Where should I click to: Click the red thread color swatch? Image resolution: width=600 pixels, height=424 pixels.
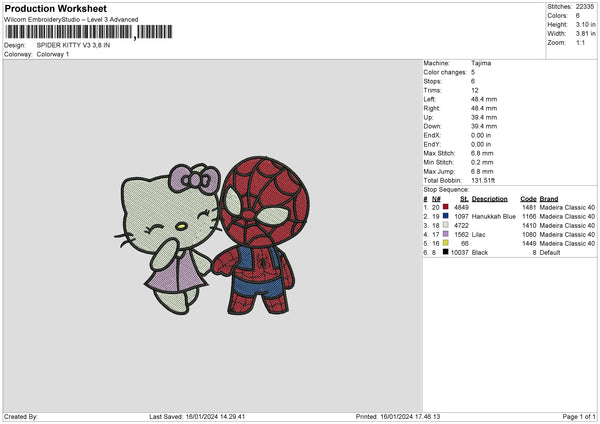point(445,207)
